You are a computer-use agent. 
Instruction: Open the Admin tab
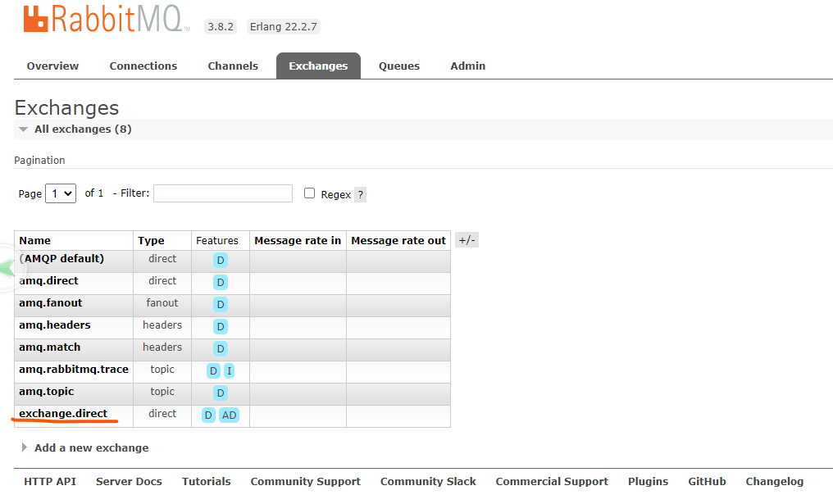tap(468, 66)
